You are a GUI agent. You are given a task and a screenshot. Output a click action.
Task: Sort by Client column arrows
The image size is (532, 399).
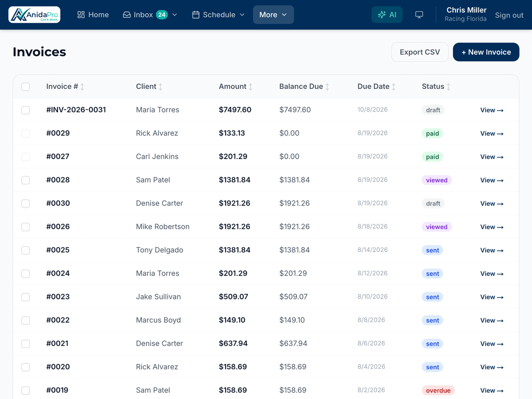pyautogui.click(x=160, y=87)
